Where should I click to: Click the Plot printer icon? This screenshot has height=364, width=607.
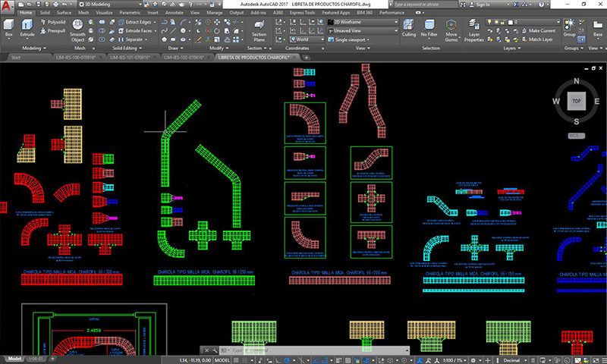click(x=55, y=5)
